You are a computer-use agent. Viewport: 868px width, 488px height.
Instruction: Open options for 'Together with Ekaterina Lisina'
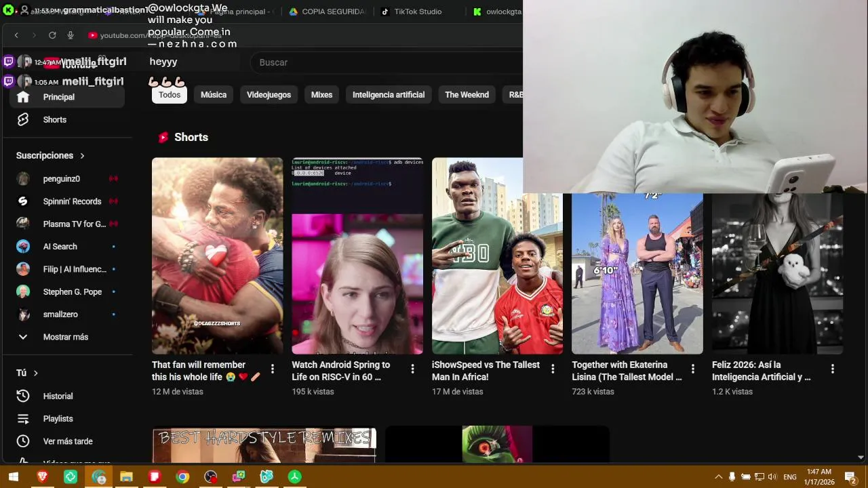(692, 369)
